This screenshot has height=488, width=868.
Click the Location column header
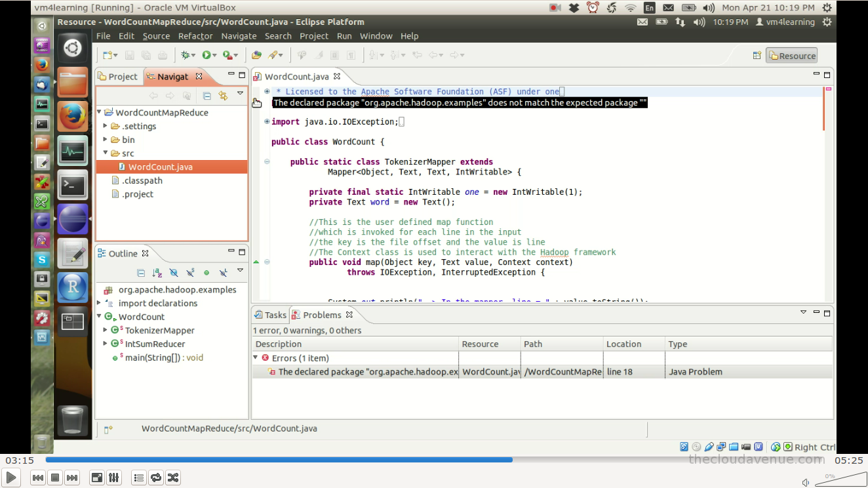635,344
